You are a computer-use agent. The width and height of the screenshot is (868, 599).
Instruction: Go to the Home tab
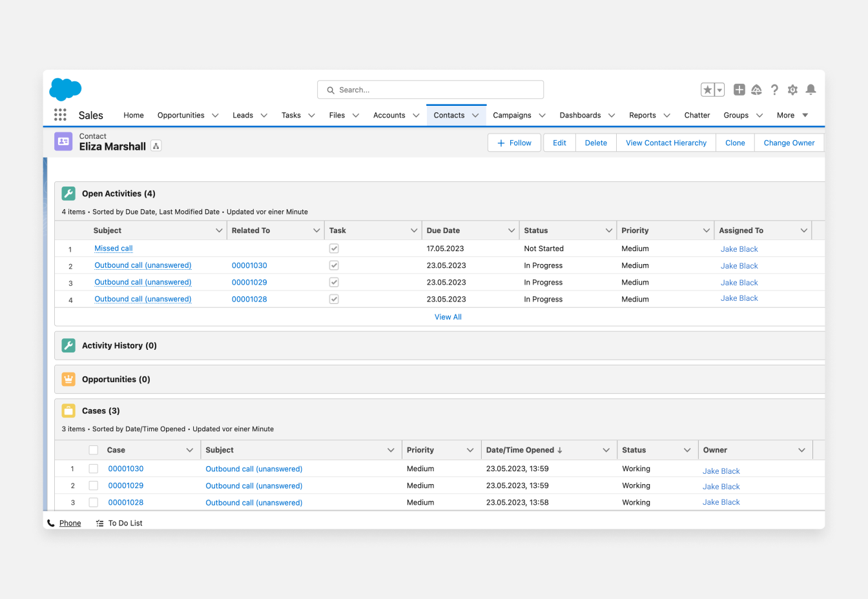[134, 116]
